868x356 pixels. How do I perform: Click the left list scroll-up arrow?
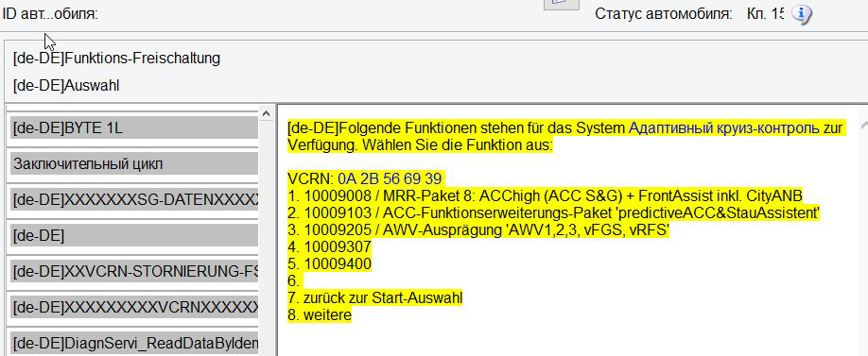coord(267,113)
